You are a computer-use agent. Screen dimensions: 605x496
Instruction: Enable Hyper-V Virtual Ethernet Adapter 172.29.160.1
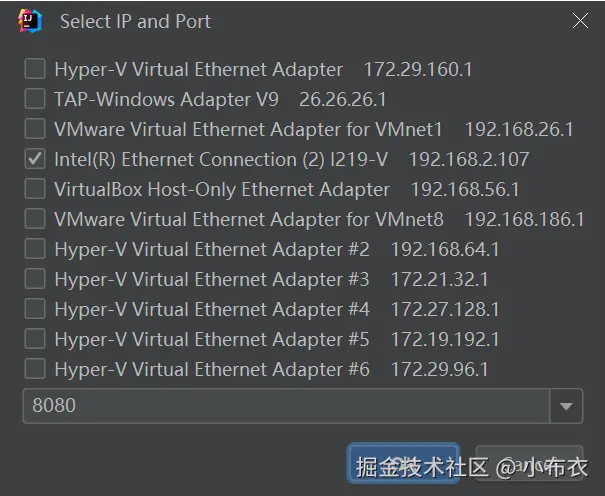35,69
